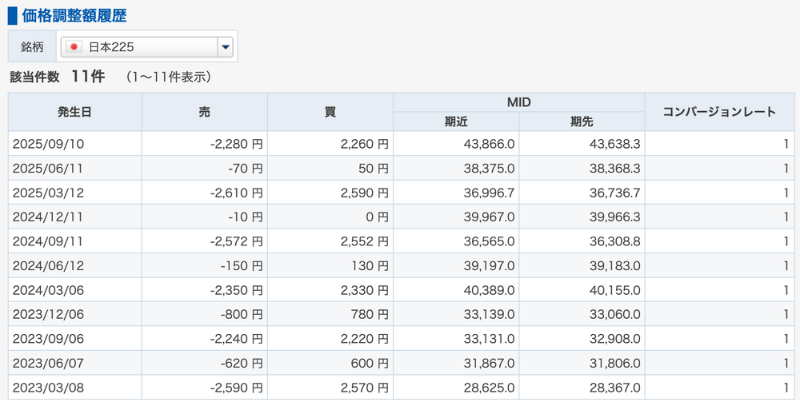Click the 期先 sub-column header
The height and width of the screenshot is (400, 800).
[x=582, y=122]
